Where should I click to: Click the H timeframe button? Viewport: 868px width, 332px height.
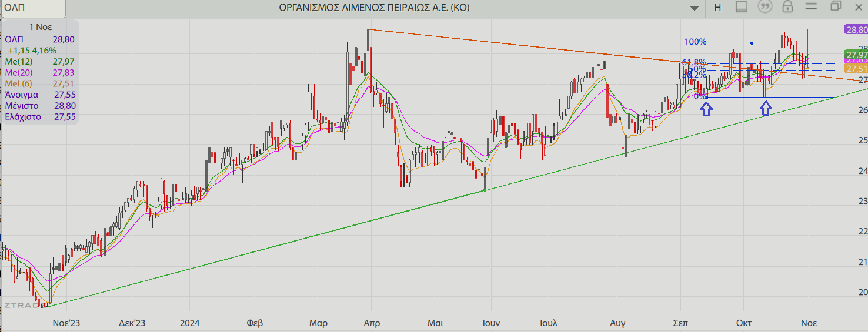pyautogui.click(x=717, y=7)
